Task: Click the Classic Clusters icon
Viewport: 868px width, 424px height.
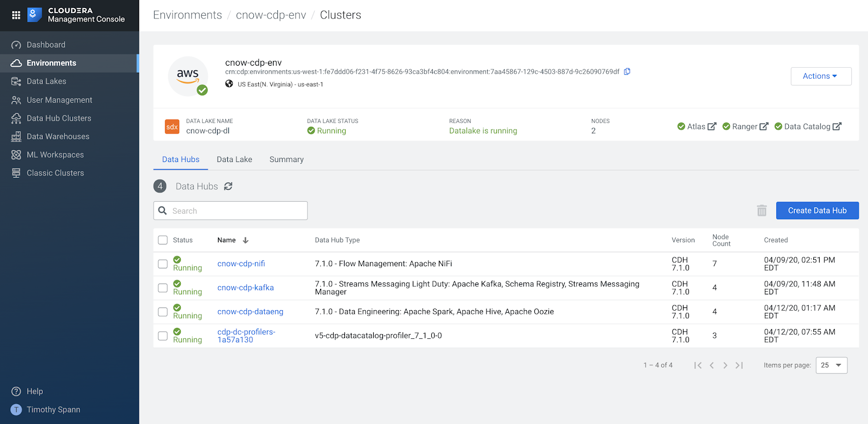Action: (16, 173)
